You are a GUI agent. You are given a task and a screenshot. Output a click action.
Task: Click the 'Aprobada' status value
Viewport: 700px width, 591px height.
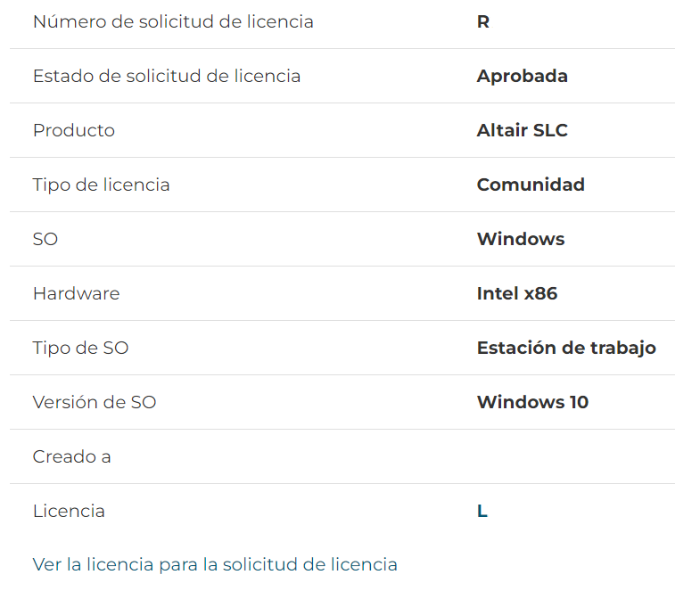point(522,77)
